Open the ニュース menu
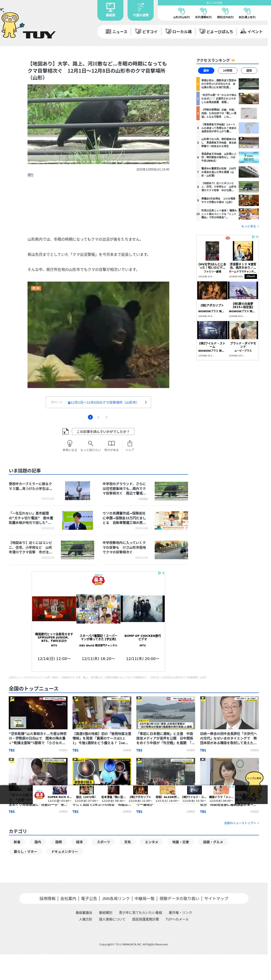271x980 pixels. click(116, 32)
